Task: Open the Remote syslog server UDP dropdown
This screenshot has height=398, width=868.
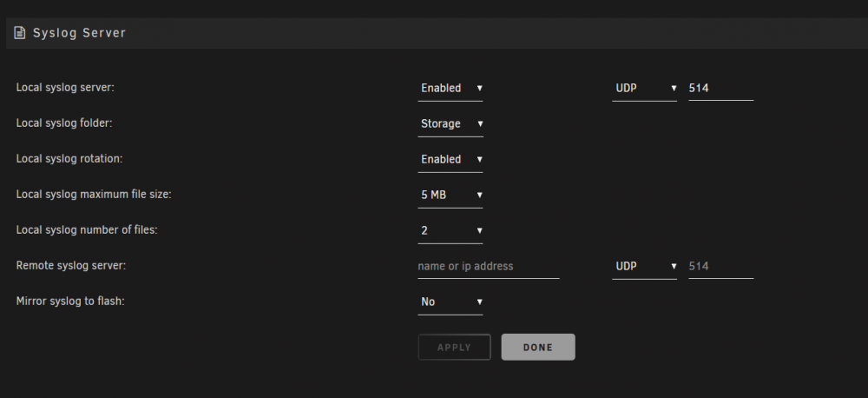Action: pos(644,266)
